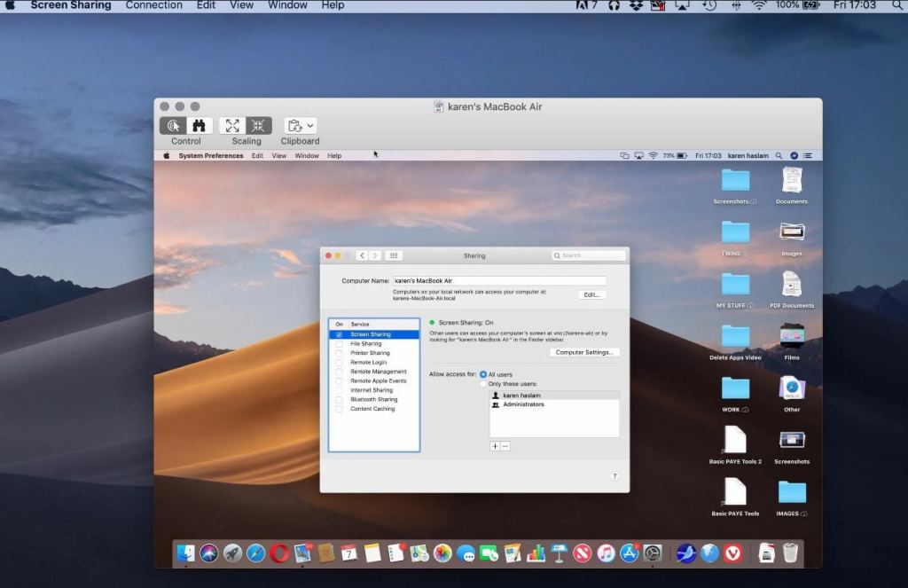Open App Store in the remote dock
The height and width of the screenshot is (588, 908).
pyautogui.click(x=629, y=553)
